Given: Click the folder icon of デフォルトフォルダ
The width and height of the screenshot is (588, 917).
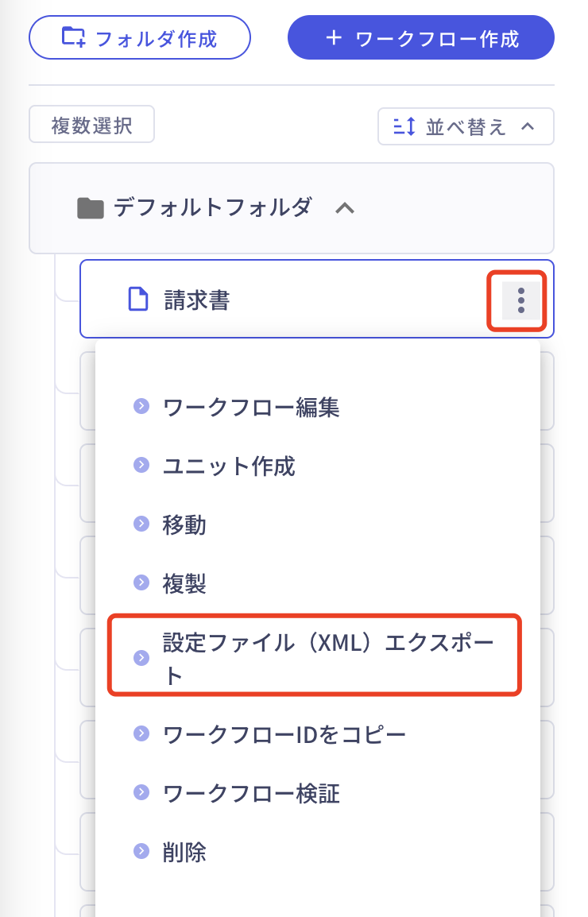Looking at the screenshot, I should click(91, 209).
